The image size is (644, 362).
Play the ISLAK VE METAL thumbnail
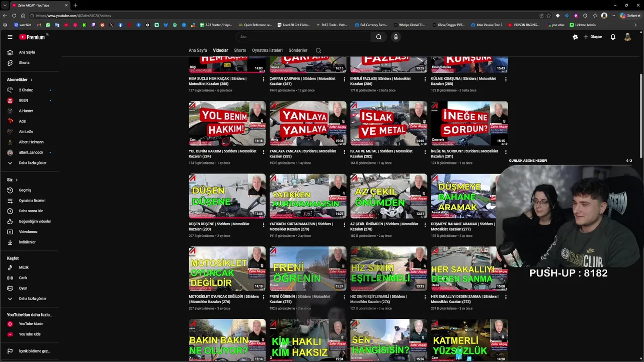[x=388, y=123]
